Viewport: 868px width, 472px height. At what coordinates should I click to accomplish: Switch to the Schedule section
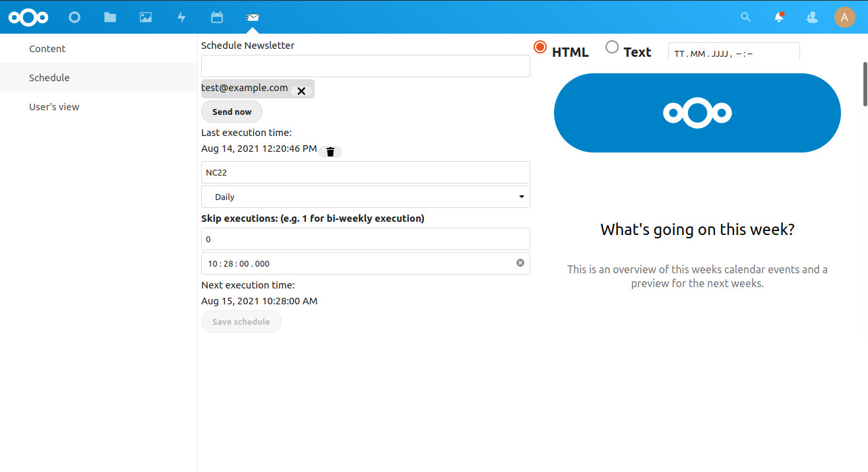[99, 77]
